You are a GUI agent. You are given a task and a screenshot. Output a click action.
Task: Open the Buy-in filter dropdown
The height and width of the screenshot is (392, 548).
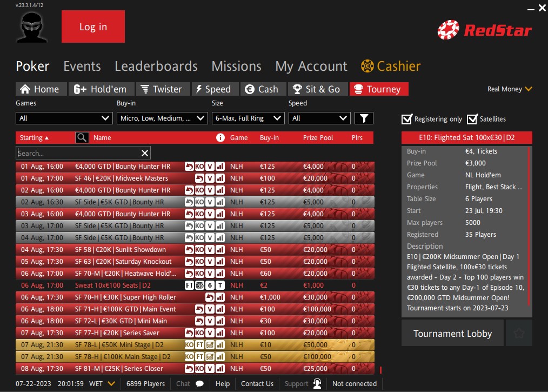pos(162,118)
